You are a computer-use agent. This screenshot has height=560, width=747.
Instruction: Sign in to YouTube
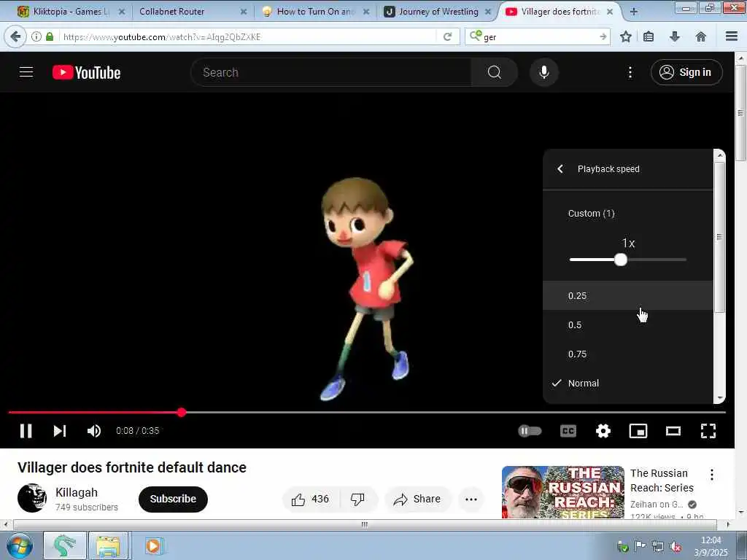click(x=686, y=72)
